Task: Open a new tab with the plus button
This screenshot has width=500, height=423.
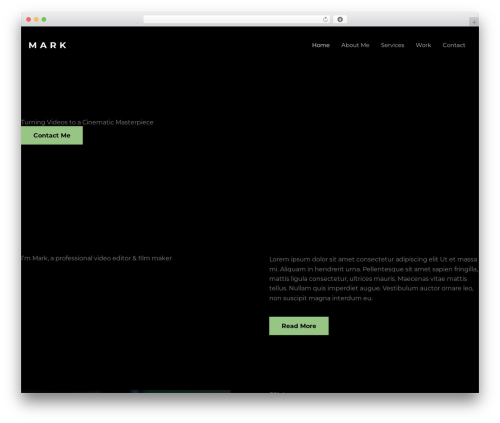Action: pyautogui.click(x=474, y=22)
